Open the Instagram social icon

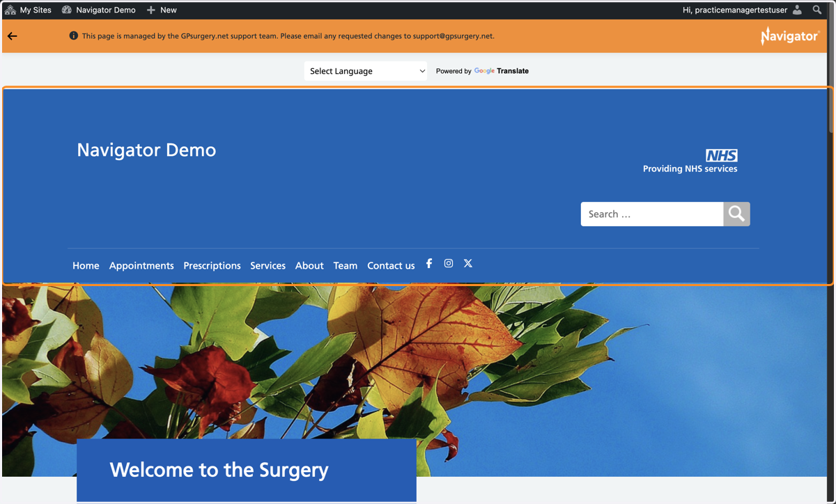449,263
